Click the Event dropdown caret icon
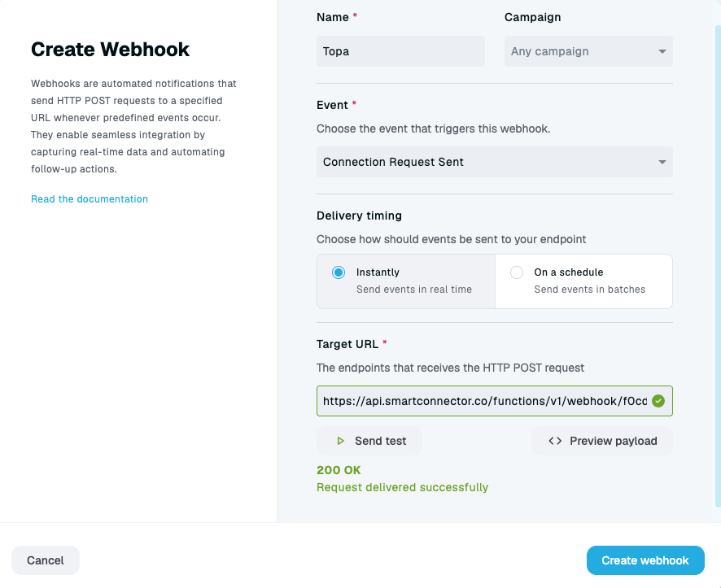Screen dimensions: 721x588 coord(662,162)
